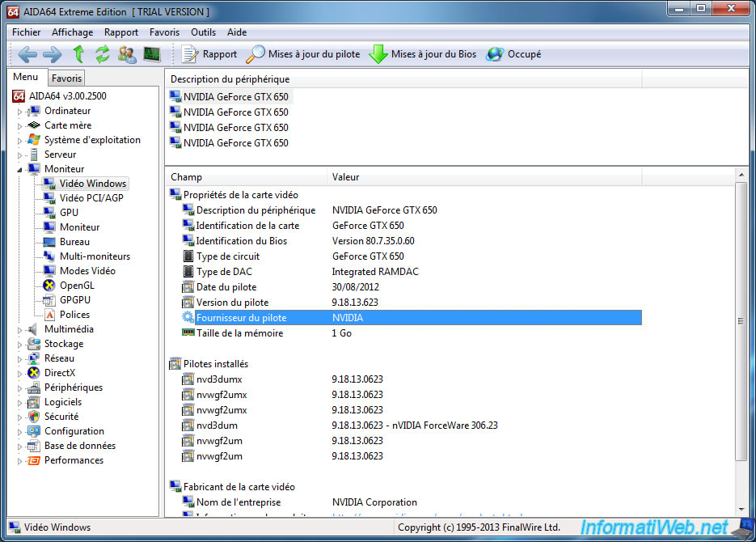Open the Affichage menu
The height and width of the screenshot is (542, 756).
[x=72, y=32]
